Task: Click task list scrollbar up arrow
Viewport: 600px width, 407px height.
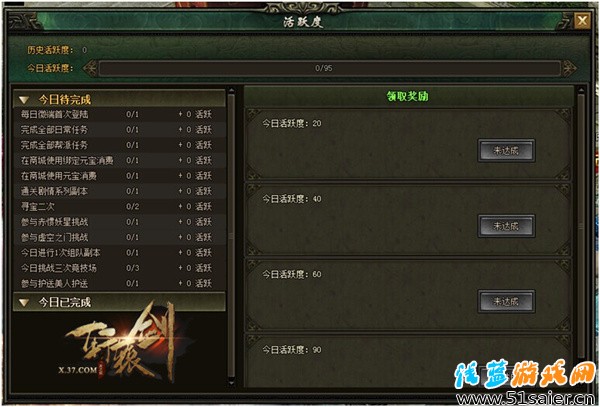Action: click(231, 91)
